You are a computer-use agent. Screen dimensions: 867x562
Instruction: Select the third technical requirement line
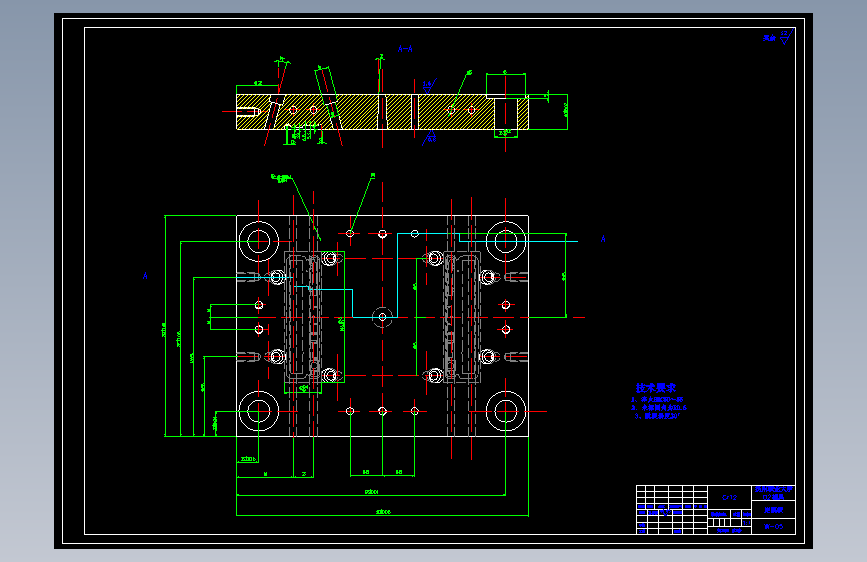[657, 416]
